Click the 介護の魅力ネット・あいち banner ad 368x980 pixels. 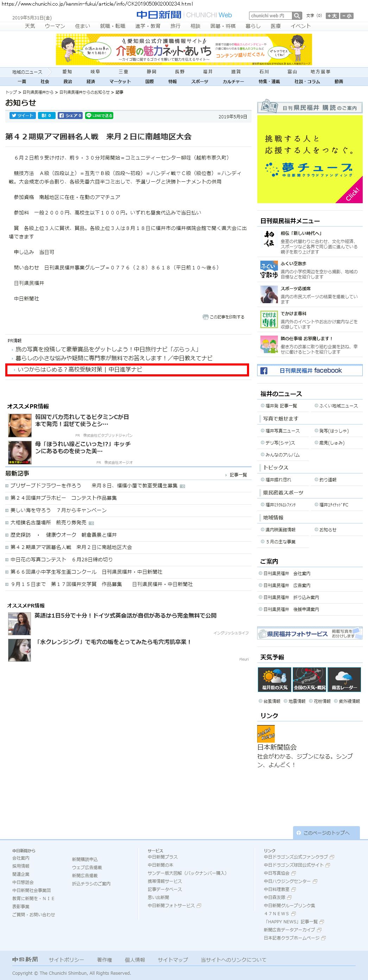tap(184, 49)
